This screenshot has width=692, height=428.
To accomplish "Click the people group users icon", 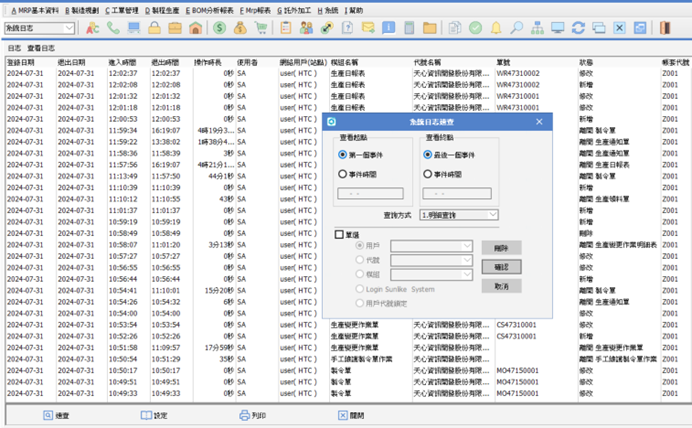I will tap(306, 28).
